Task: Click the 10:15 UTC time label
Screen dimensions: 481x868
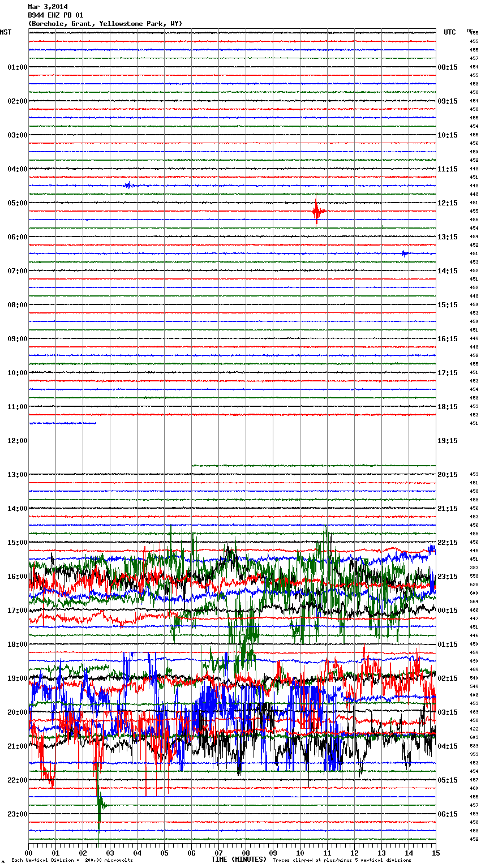Action: click(x=448, y=135)
